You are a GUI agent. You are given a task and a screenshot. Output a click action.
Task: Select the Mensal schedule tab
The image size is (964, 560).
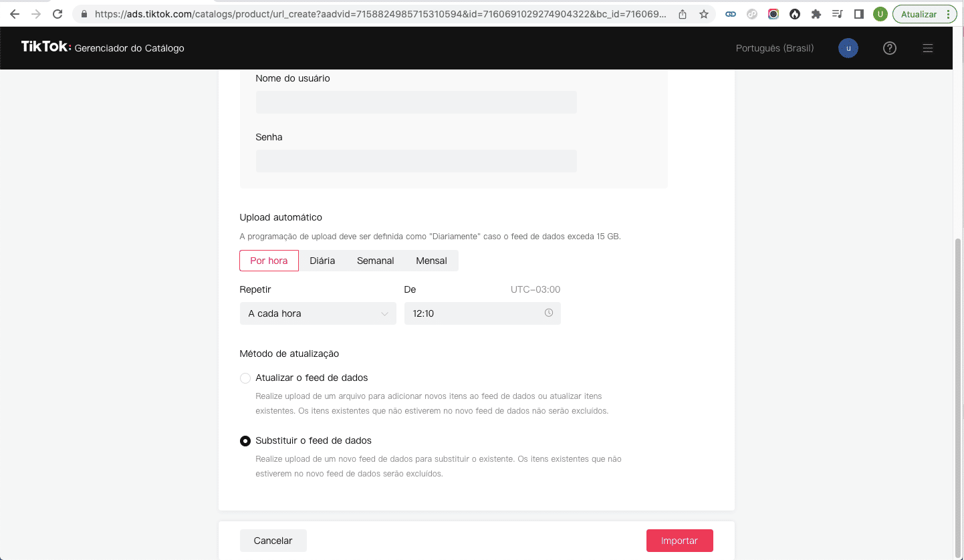pos(431,261)
